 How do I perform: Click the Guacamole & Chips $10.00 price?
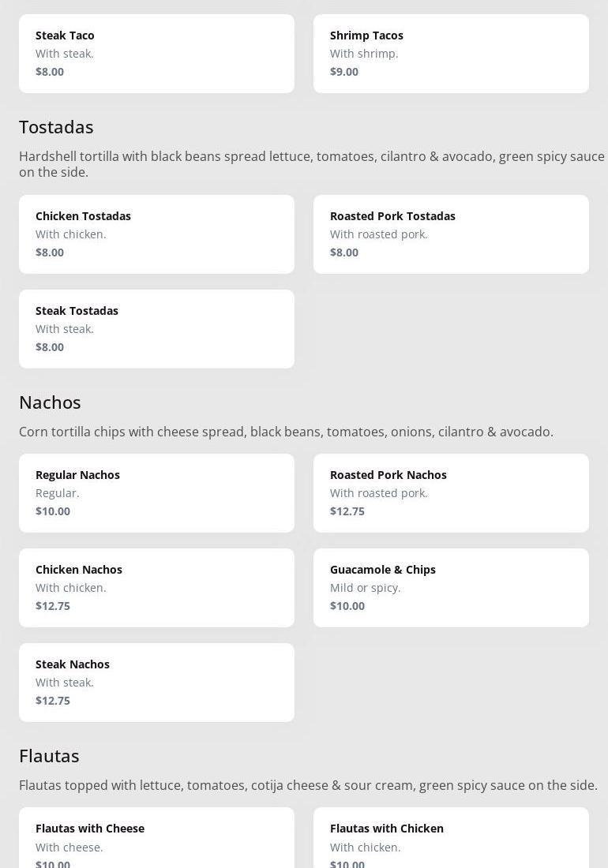[x=347, y=606]
